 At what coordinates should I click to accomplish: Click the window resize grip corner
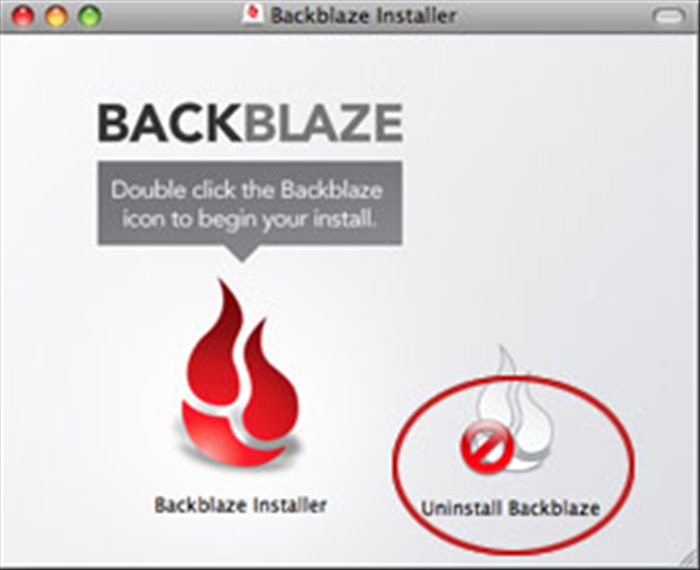[x=688, y=558]
